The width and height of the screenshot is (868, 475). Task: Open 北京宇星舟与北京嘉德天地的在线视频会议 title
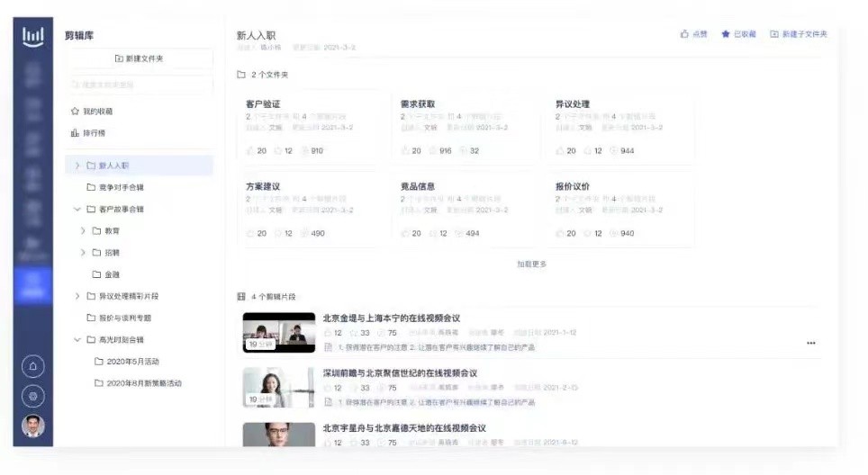(404, 428)
